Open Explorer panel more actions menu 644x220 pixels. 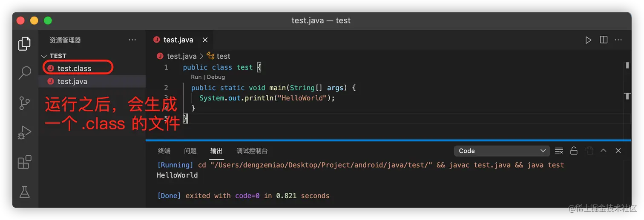[132, 40]
